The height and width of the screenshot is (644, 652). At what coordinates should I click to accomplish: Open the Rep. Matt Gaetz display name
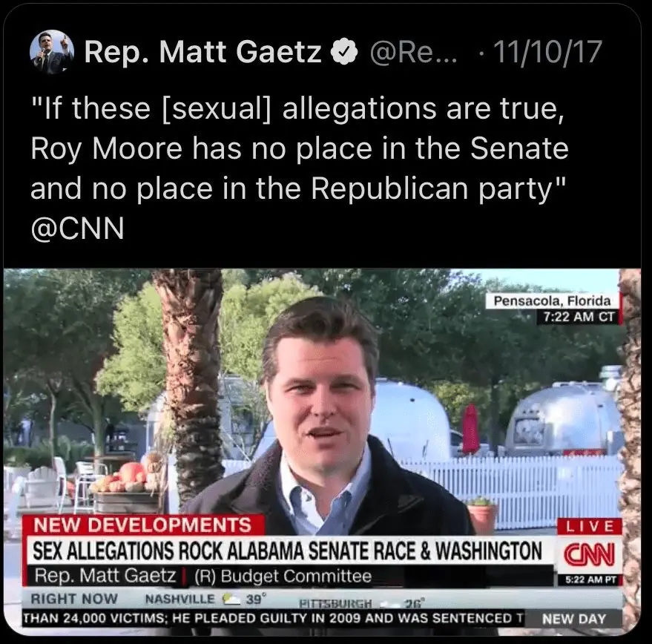(203, 53)
